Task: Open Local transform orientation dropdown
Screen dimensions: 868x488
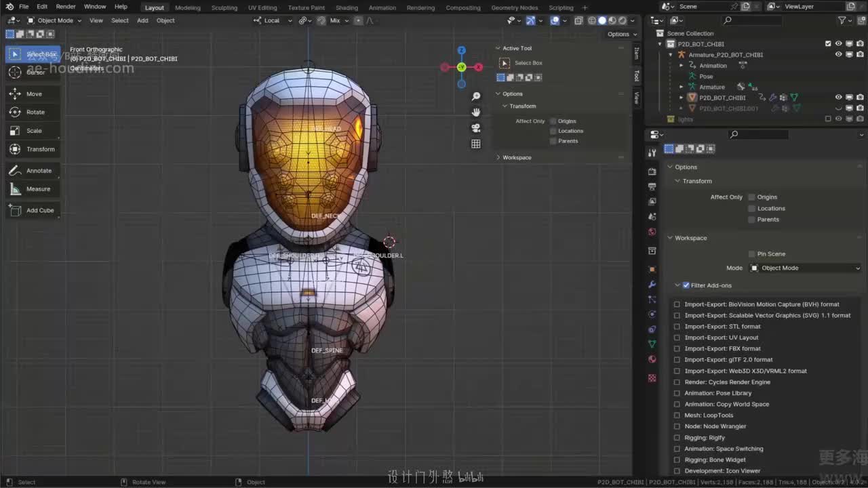Action: click(x=273, y=20)
